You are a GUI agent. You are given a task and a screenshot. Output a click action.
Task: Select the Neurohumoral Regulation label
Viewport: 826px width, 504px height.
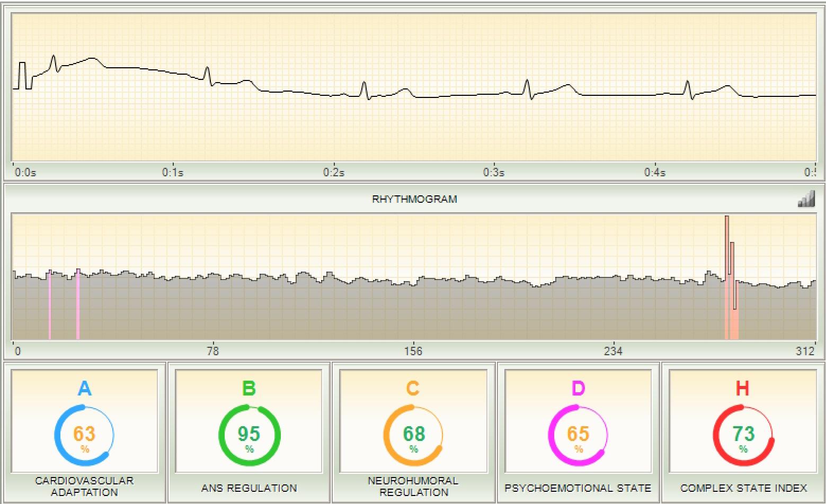tap(414, 486)
